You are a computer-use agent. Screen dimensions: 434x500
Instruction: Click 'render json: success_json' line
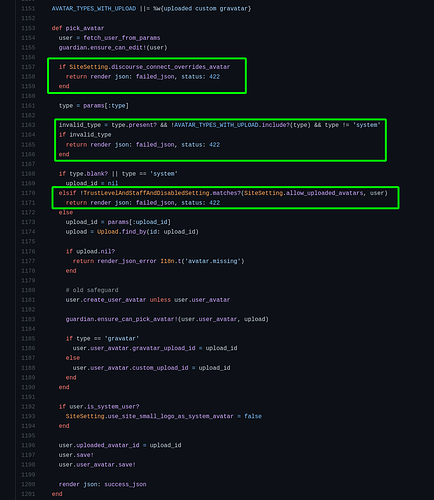pos(102,484)
